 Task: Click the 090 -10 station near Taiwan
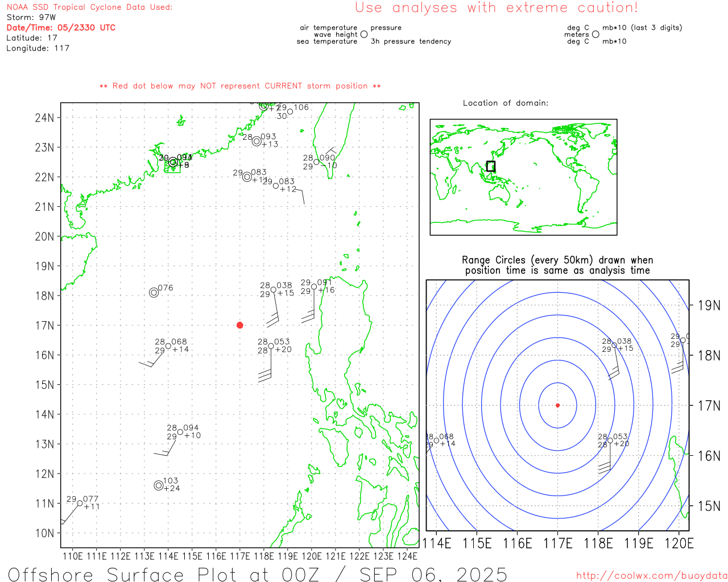(317, 162)
